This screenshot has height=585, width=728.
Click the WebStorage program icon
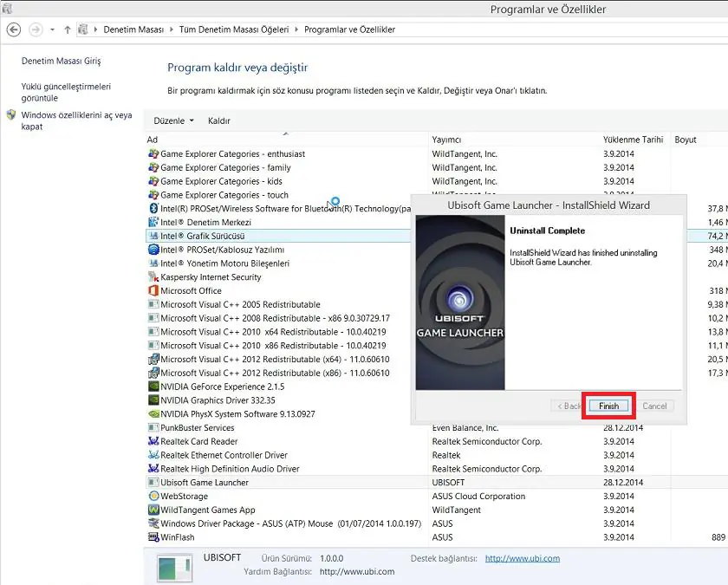point(153,497)
